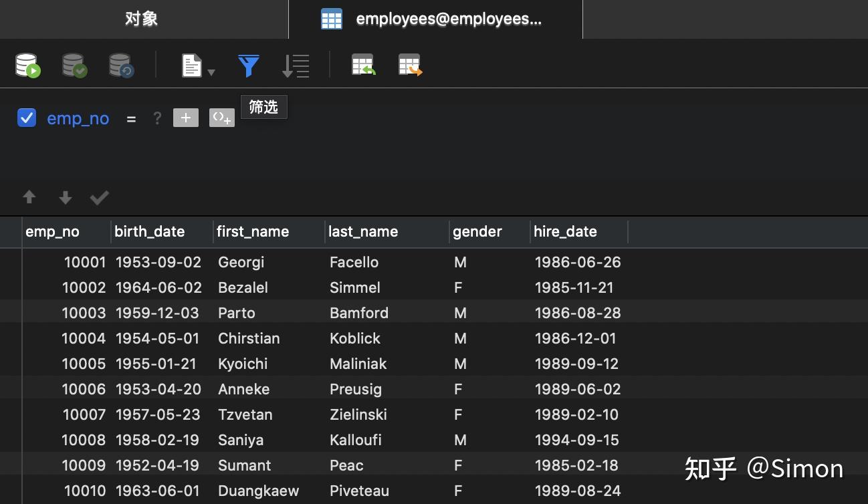Select last name Maliniak cell
Screen dimensions: 868x504
(387, 364)
